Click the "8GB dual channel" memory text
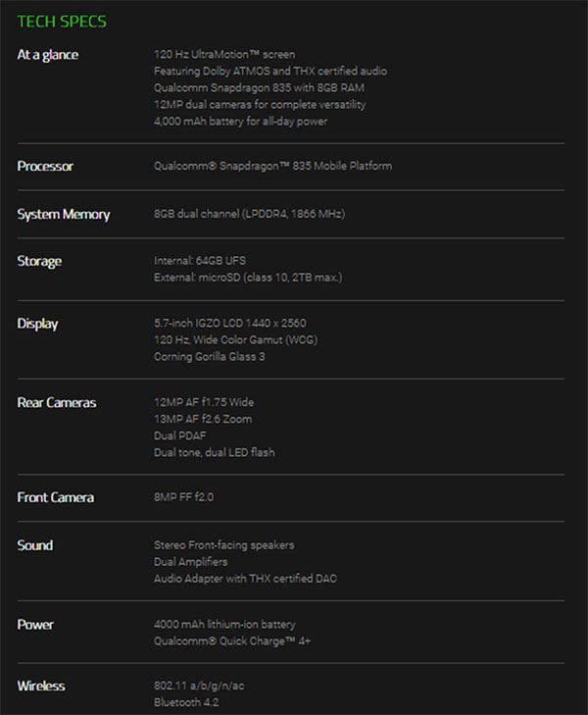Screen dimensions: 588x715 pyautogui.click(x=249, y=214)
